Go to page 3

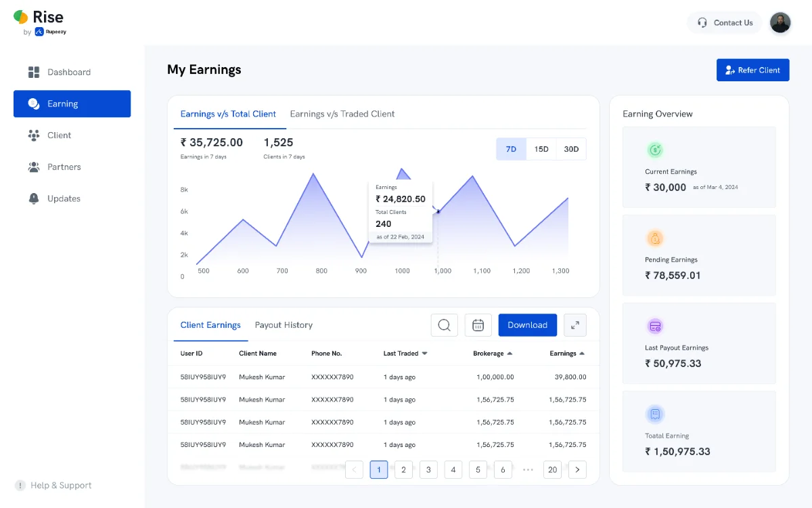pyautogui.click(x=428, y=469)
